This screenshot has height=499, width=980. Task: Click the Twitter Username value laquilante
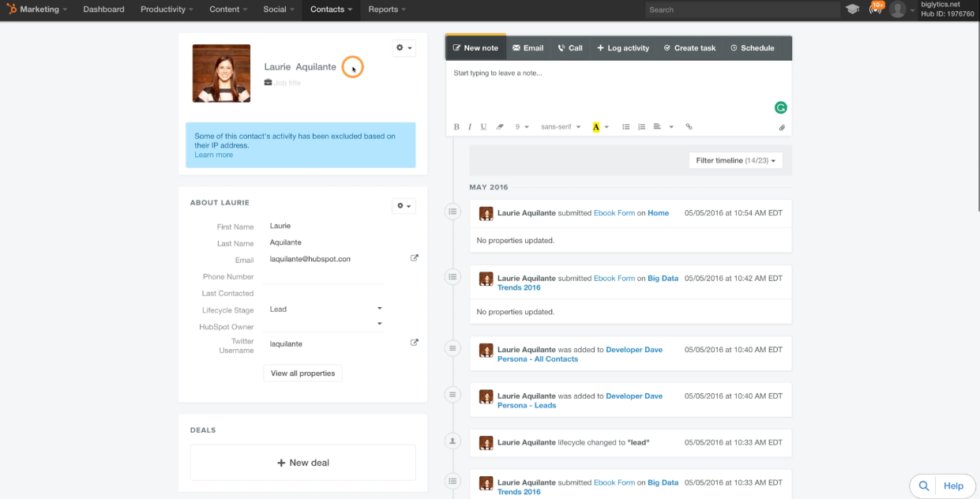pyautogui.click(x=286, y=344)
